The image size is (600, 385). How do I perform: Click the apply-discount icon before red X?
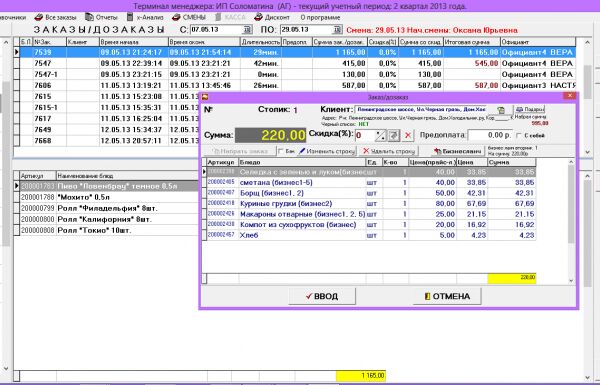pyautogui.click(x=394, y=135)
